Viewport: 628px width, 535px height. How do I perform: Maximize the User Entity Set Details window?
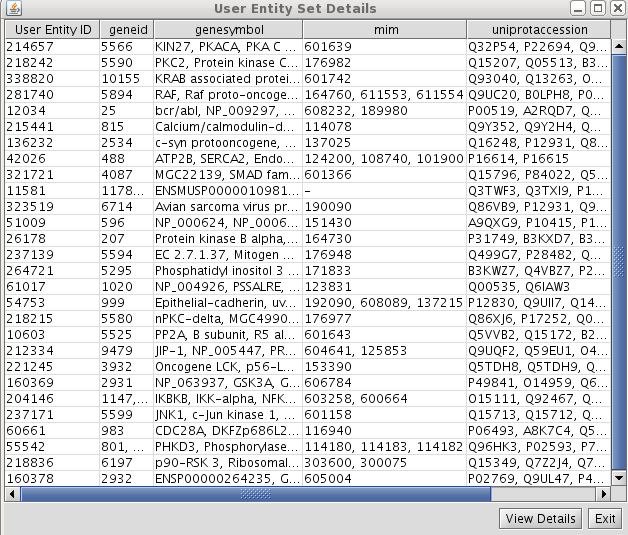(x=598, y=9)
